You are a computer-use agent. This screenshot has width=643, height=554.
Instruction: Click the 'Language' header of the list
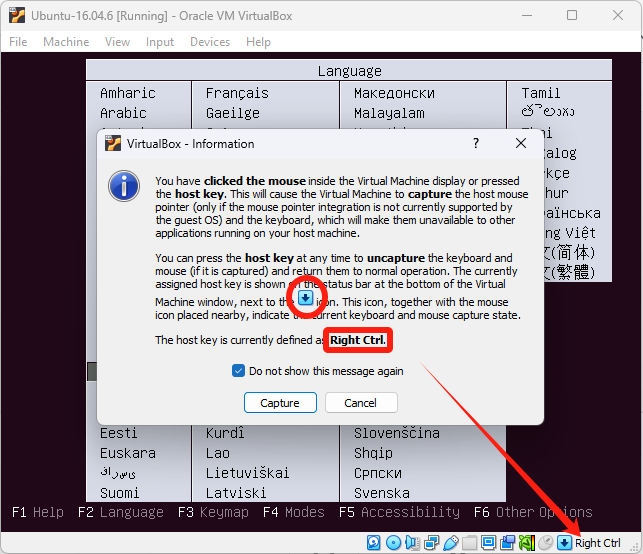(x=349, y=71)
